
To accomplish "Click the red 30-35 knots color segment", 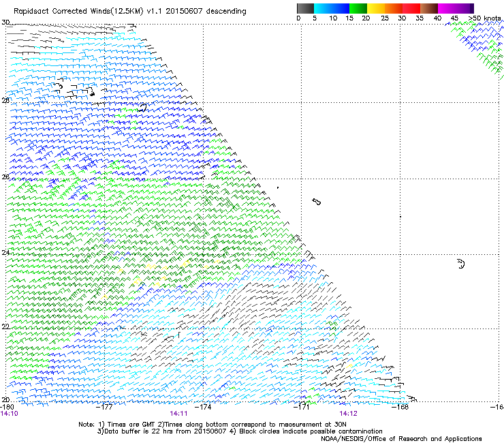I will point(411,8).
